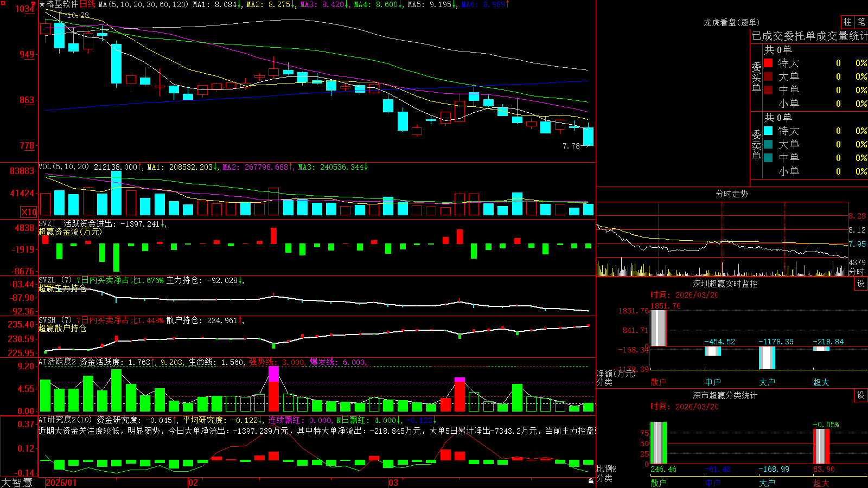Screen dimensions: 868x488
Task: Click the 深市超赢分类统计 panel title
Action: pyautogui.click(x=725, y=395)
